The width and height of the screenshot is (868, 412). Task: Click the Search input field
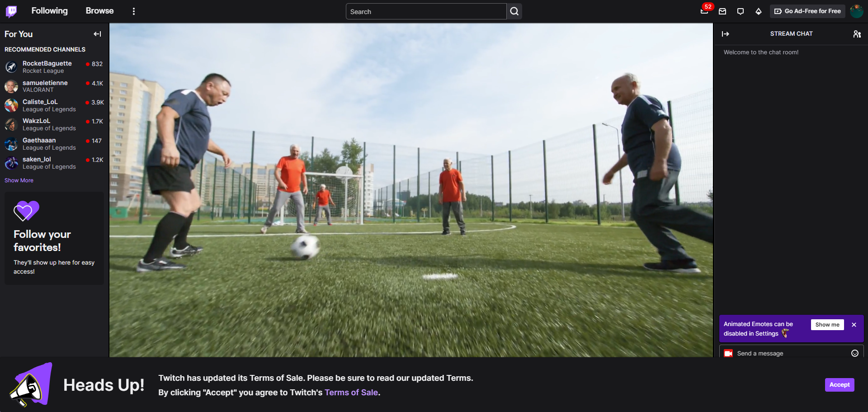[426, 11]
